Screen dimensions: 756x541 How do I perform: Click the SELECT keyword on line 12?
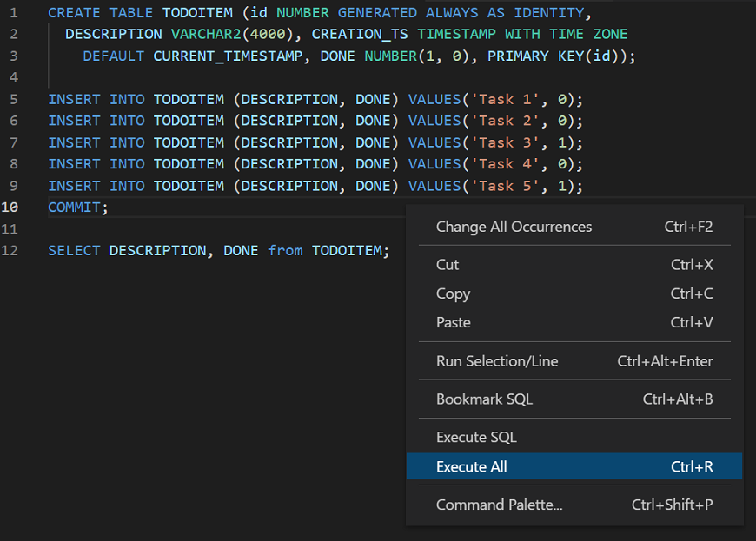pyautogui.click(x=74, y=250)
